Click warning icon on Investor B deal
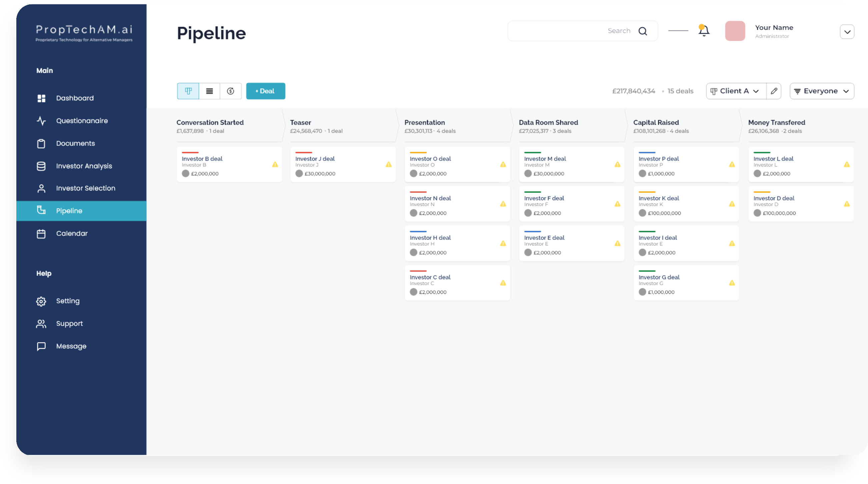The image size is (868, 484). [275, 164]
